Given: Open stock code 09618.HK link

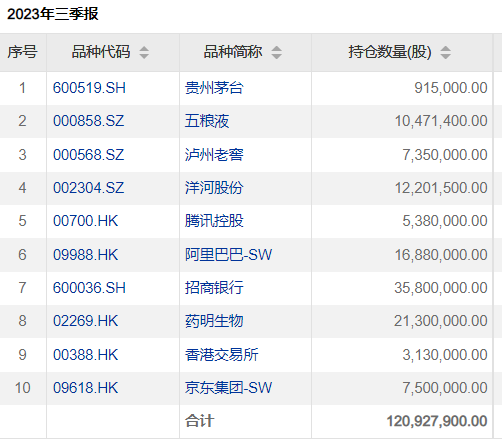Looking at the screenshot, I should click(x=86, y=388).
